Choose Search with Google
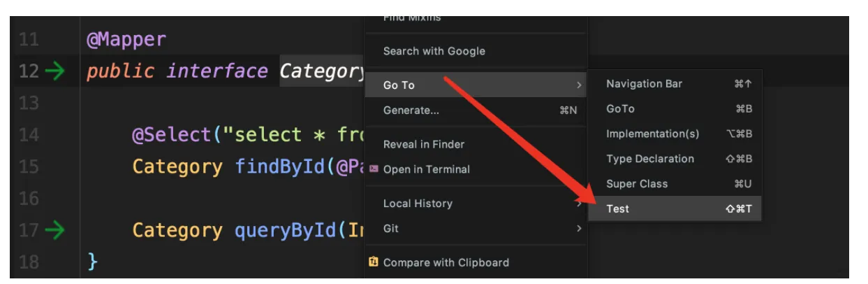This screenshot has height=284, width=868. [434, 51]
